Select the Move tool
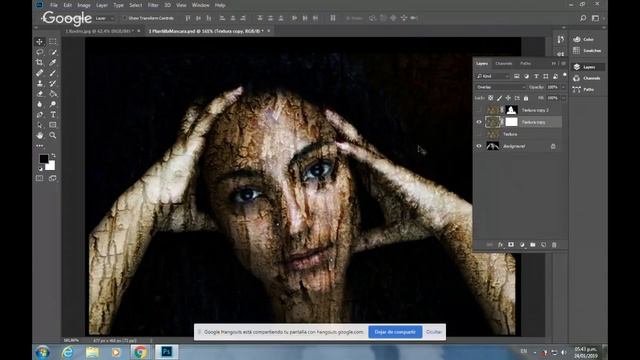Viewport: 640px width, 360px height. pos(40,42)
